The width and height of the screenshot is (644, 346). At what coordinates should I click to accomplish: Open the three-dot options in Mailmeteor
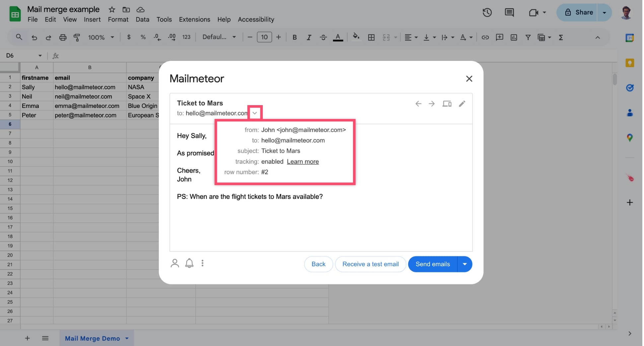point(202,263)
